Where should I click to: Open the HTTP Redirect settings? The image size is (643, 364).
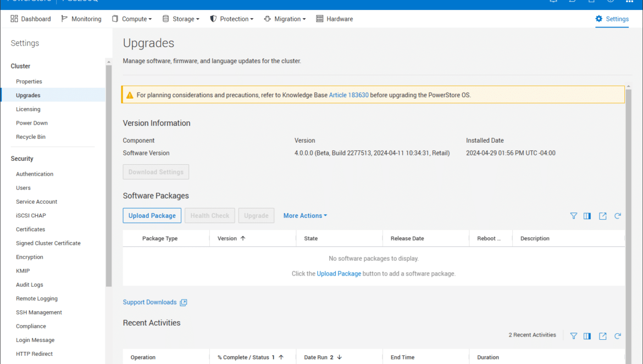35,354
